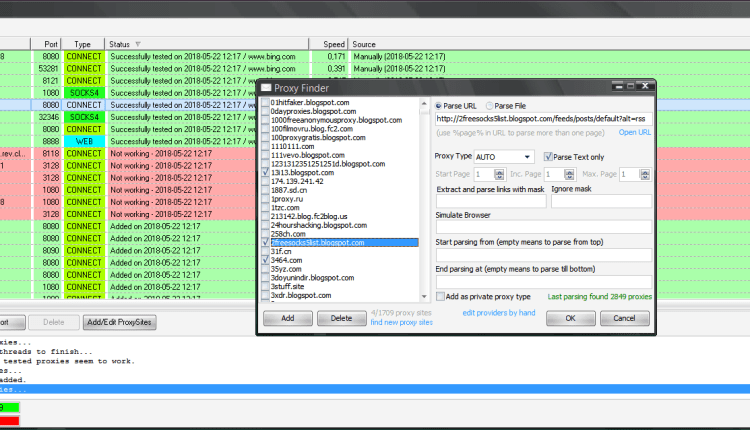Select the 111vevo.blogspot.com entry
The height and width of the screenshot is (430, 750).
point(308,155)
